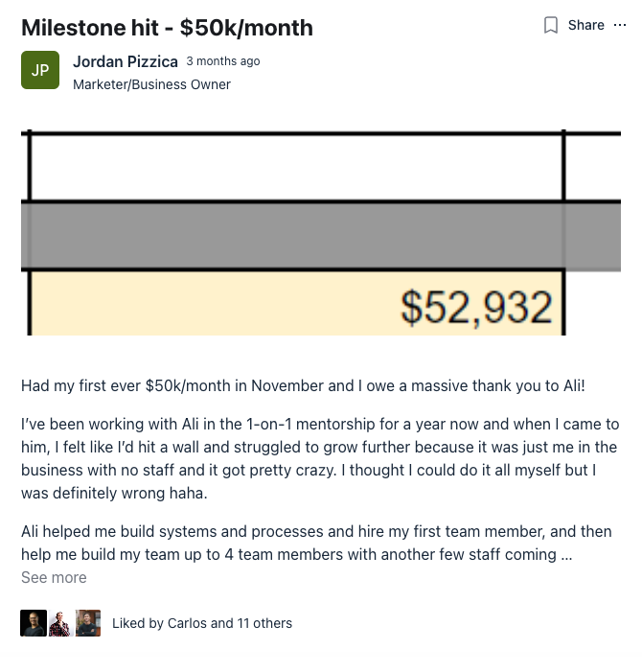Click the second liker's avatar photo
The height and width of the screenshot is (672, 642).
(60, 623)
